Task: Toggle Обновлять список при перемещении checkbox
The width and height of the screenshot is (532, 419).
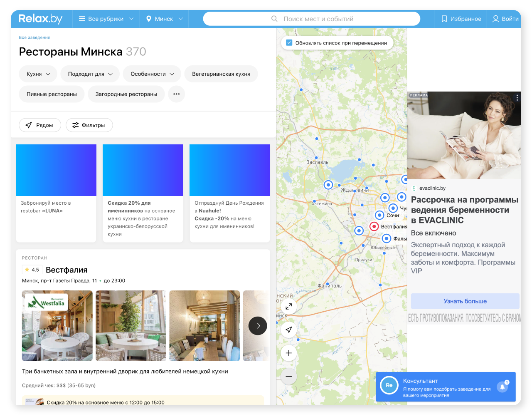Action: (289, 43)
